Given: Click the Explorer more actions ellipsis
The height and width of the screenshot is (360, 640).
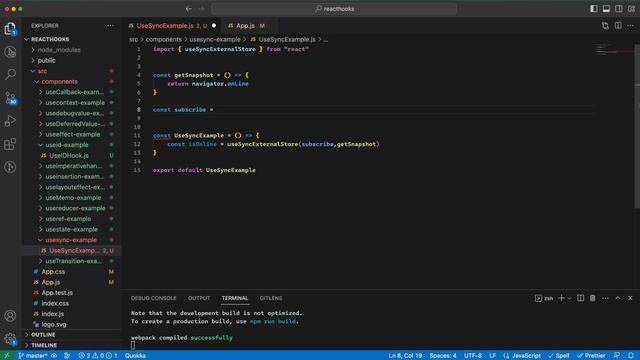Looking at the screenshot, I should 111,26.
